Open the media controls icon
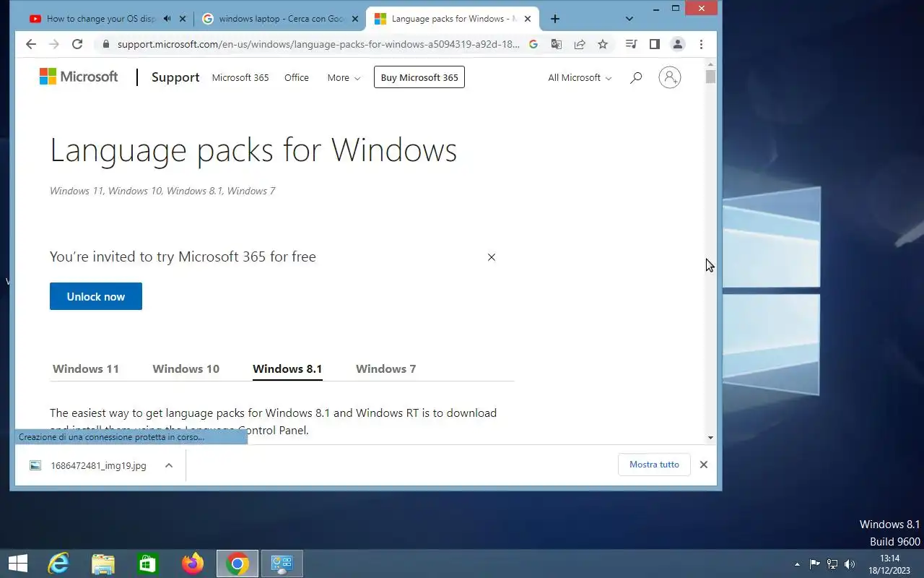This screenshot has height=578, width=924. [x=632, y=44]
